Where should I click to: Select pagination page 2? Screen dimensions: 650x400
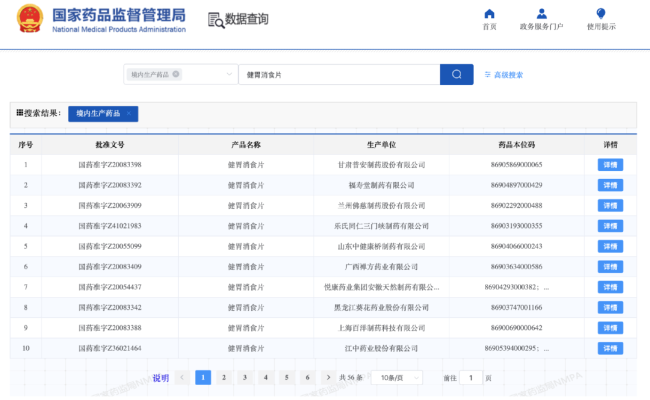(x=224, y=377)
